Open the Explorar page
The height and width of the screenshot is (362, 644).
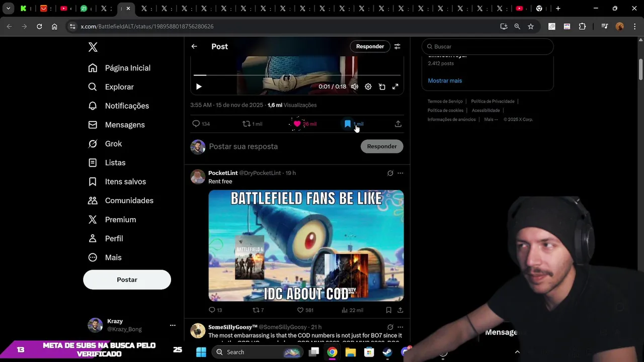tap(111, 87)
